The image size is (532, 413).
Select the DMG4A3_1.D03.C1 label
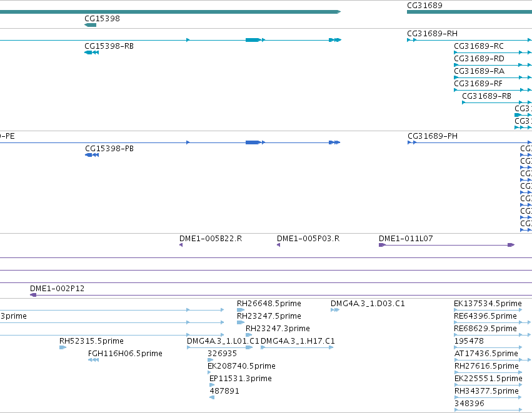click(x=368, y=304)
